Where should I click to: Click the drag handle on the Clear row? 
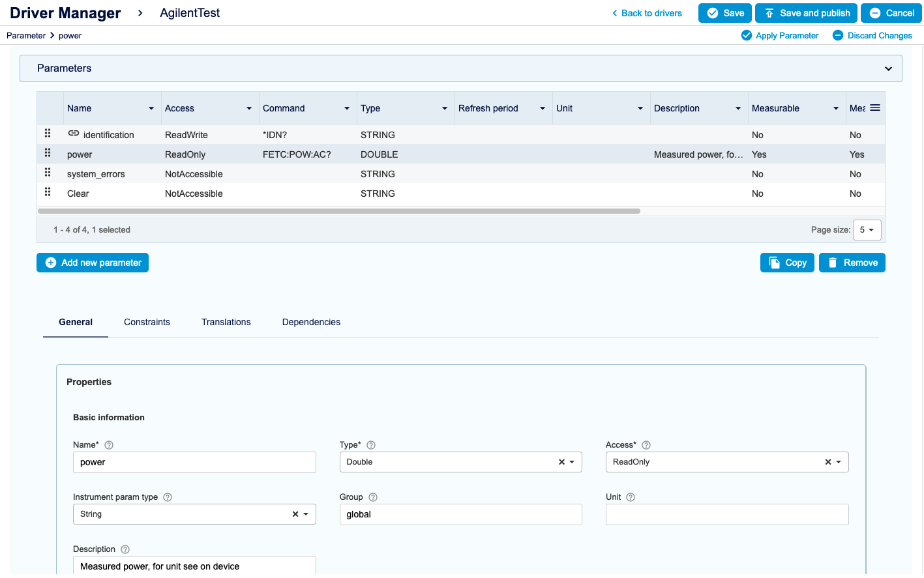(48, 192)
